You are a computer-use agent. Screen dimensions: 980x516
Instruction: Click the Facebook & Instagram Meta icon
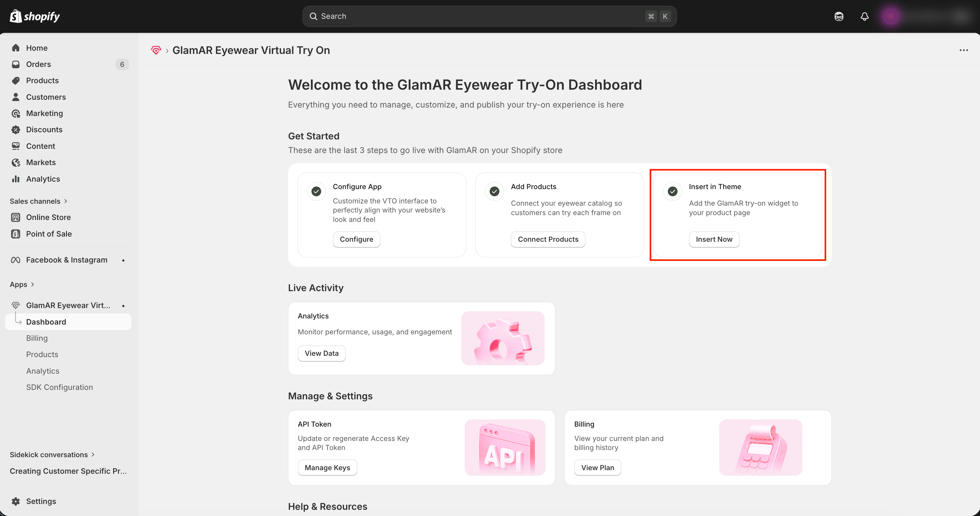point(16,260)
